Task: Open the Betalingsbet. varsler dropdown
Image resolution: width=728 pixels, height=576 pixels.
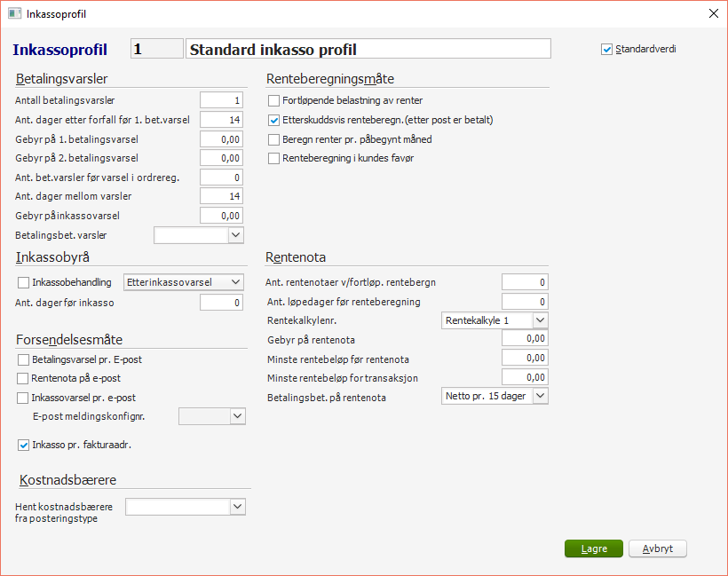Action: [235, 235]
